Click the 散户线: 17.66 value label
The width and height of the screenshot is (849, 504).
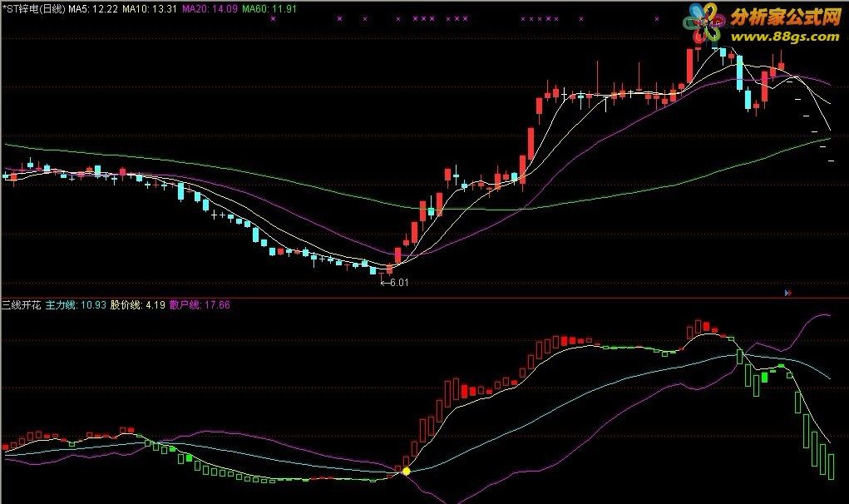200,305
